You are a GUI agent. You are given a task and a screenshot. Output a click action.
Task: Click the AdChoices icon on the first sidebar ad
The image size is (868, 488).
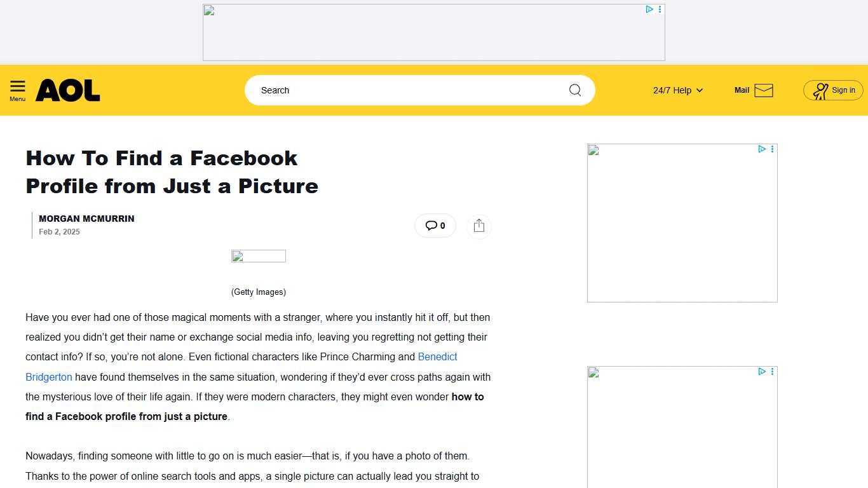pos(761,149)
